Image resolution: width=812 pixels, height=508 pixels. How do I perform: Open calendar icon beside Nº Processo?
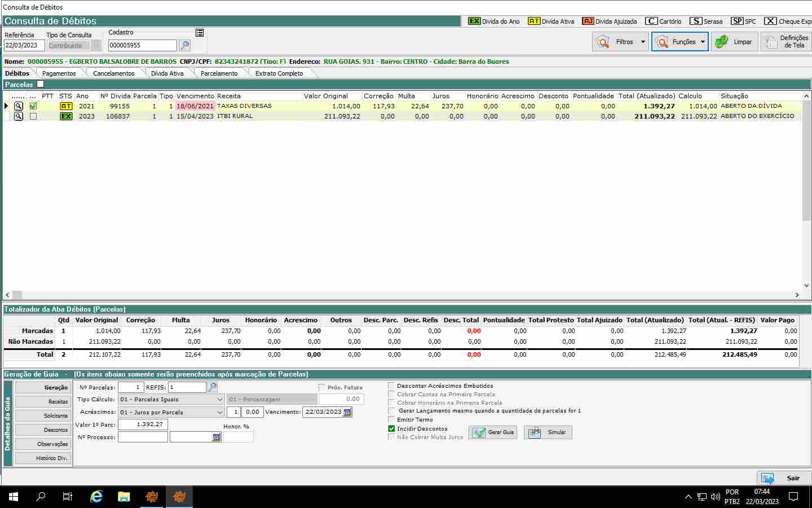(217, 437)
